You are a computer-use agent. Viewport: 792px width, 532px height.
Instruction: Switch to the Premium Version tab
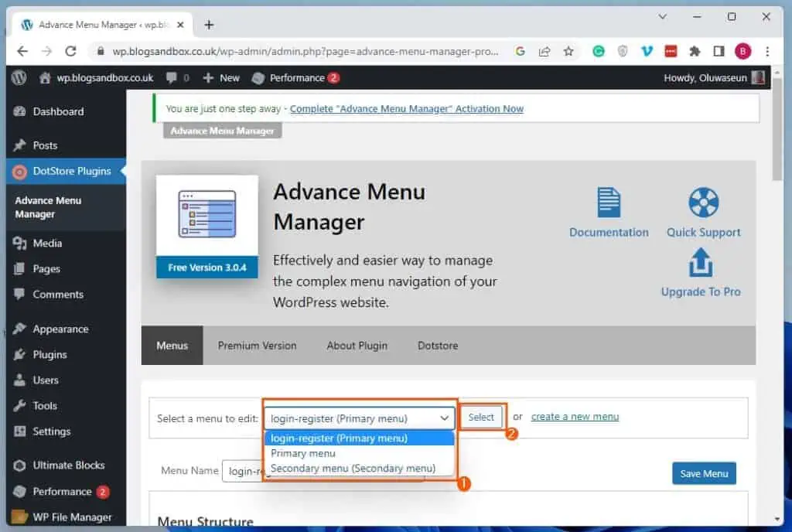click(258, 346)
